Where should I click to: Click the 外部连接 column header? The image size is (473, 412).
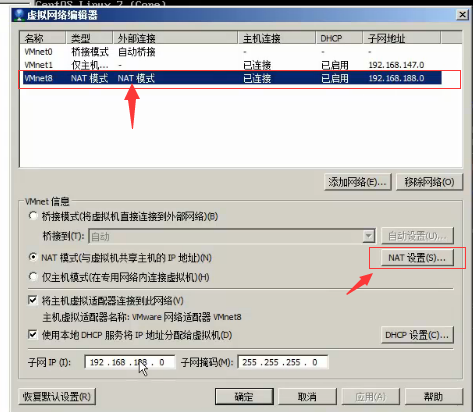tap(175, 38)
